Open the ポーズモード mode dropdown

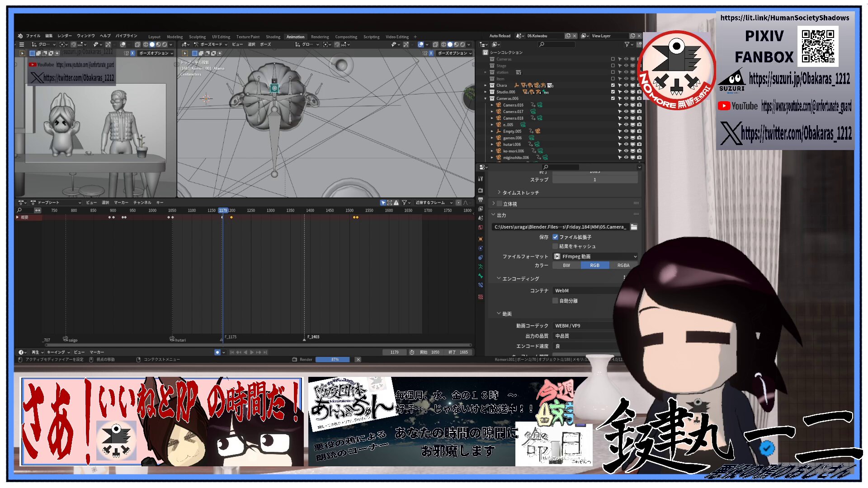[211, 44]
